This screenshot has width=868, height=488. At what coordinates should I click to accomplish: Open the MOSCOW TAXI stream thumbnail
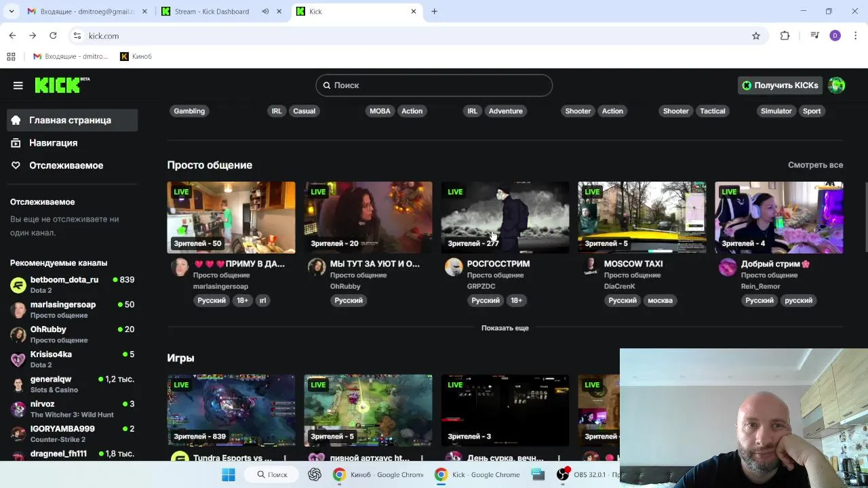pos(642,218)
